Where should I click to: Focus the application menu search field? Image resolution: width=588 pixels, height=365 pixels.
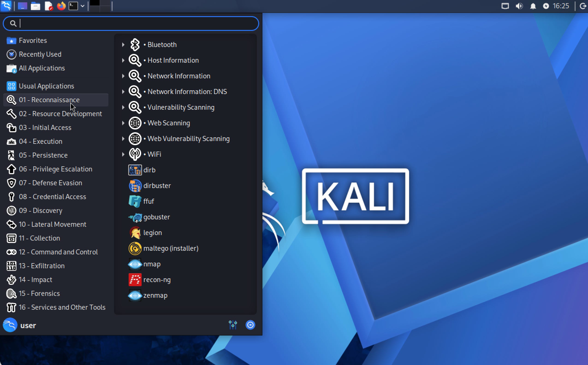coord(131,24)
